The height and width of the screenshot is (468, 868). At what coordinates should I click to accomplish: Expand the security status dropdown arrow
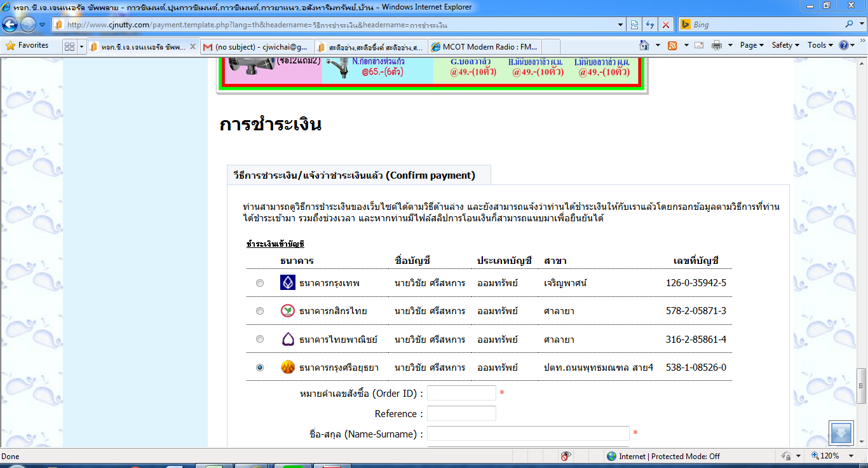[797, 456]
